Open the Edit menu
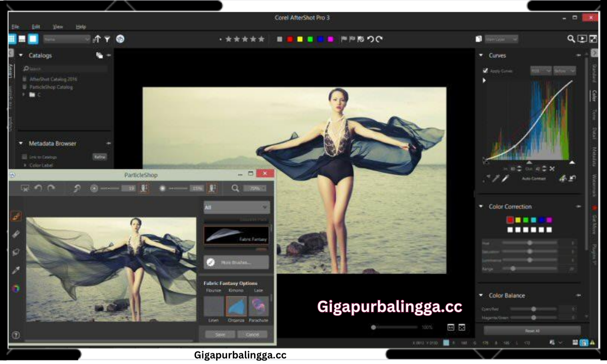Viewport: 607px width, 364px height. 36,26
